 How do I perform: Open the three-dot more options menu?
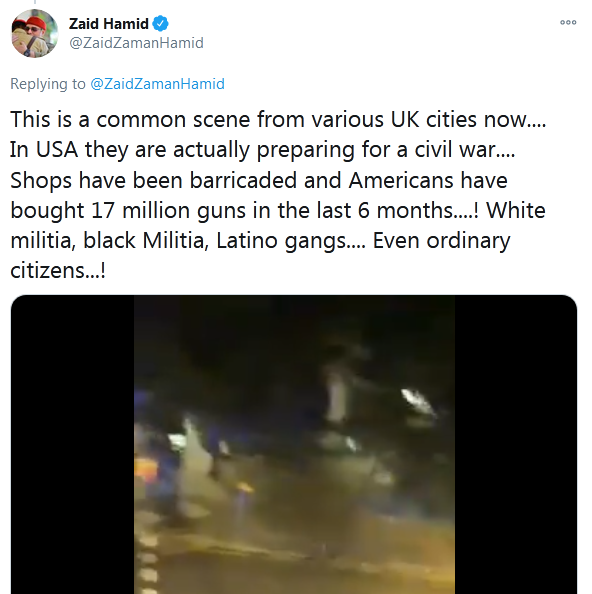tap(568, 22)
